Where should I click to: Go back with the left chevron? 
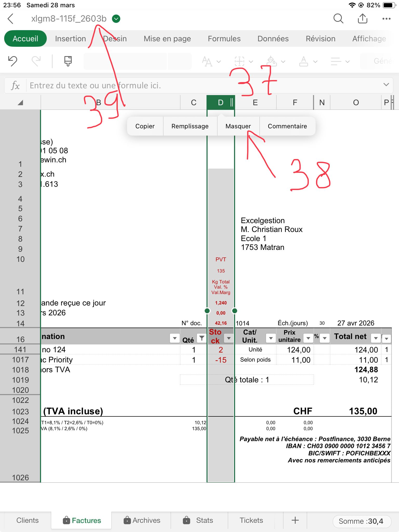(11, 19)
